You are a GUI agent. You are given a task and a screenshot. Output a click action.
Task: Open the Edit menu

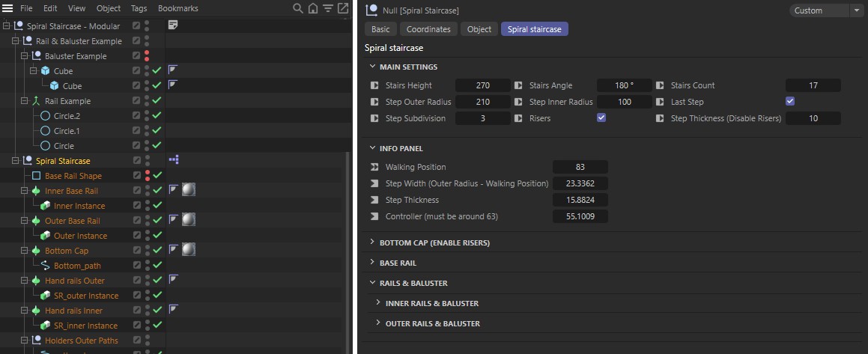pyautogui.click(x=50, y=8)
